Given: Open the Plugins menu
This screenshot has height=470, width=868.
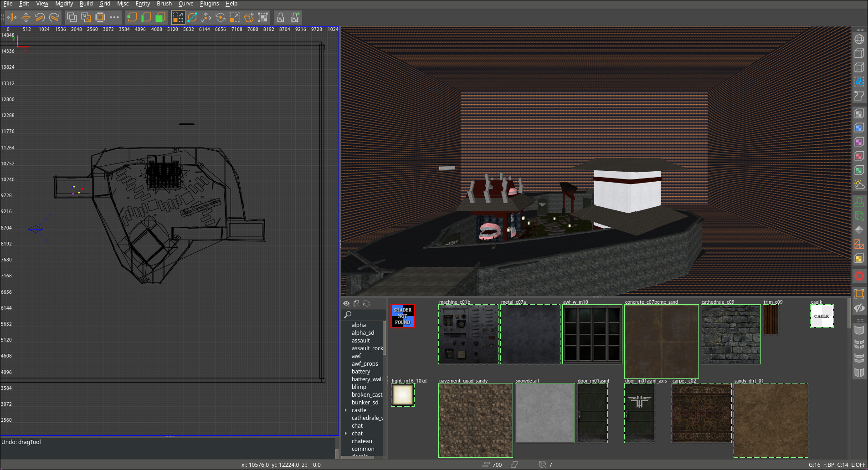Looking at the screenshot, I should click(209, 4).
